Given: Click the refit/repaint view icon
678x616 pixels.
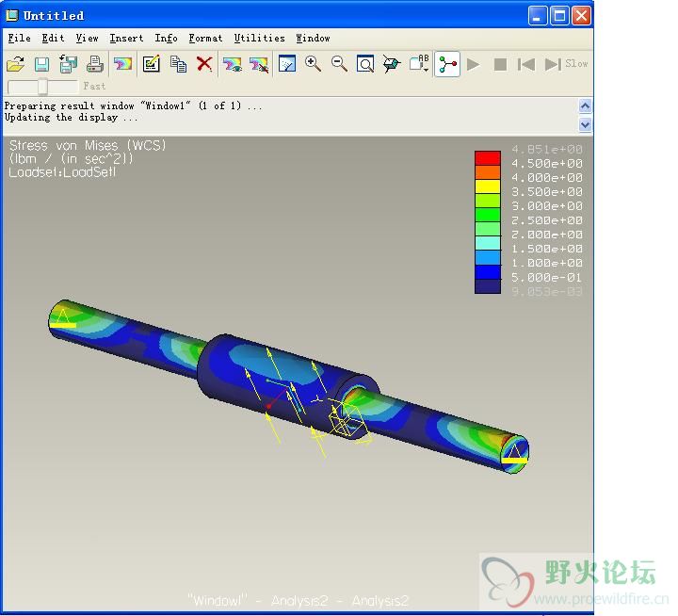Looking at the screenshot, I should (287, 64).
